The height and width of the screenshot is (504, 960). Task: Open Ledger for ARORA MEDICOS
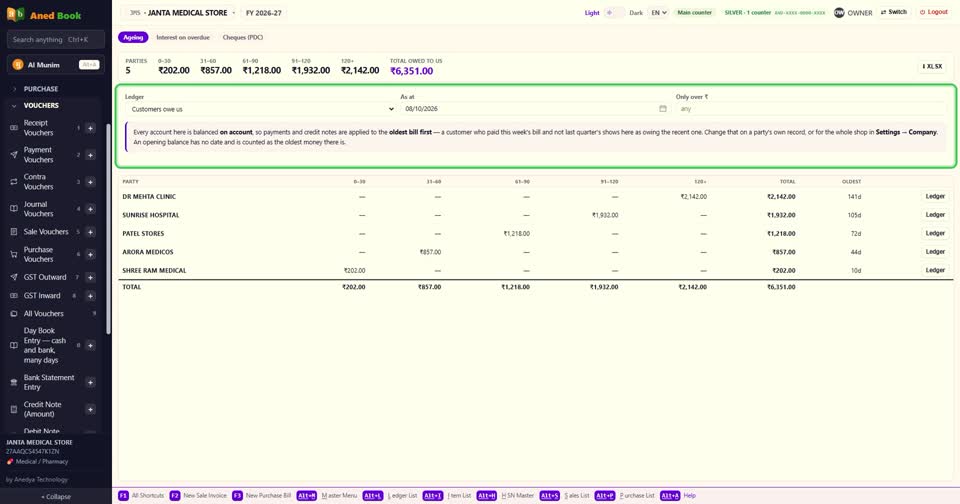(x=935, y=252)
